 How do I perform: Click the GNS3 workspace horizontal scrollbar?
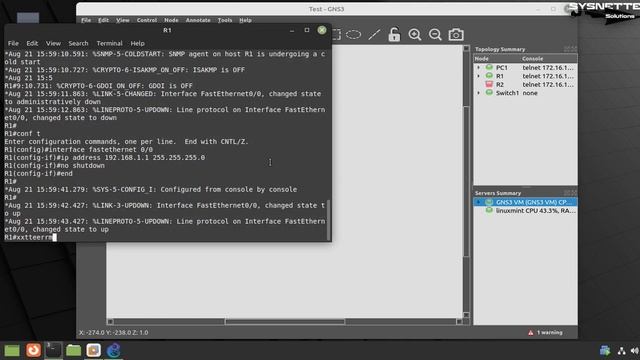click(x=284, y=322)
